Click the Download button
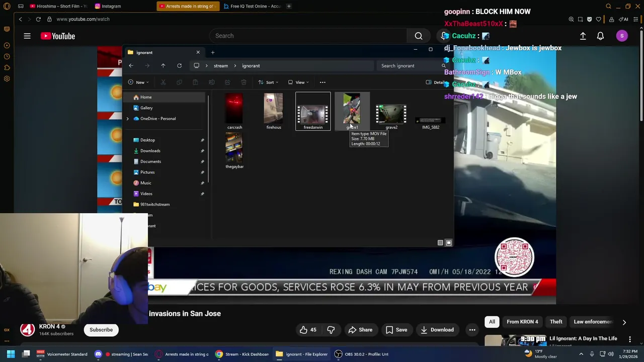 [x=437, y=330]
